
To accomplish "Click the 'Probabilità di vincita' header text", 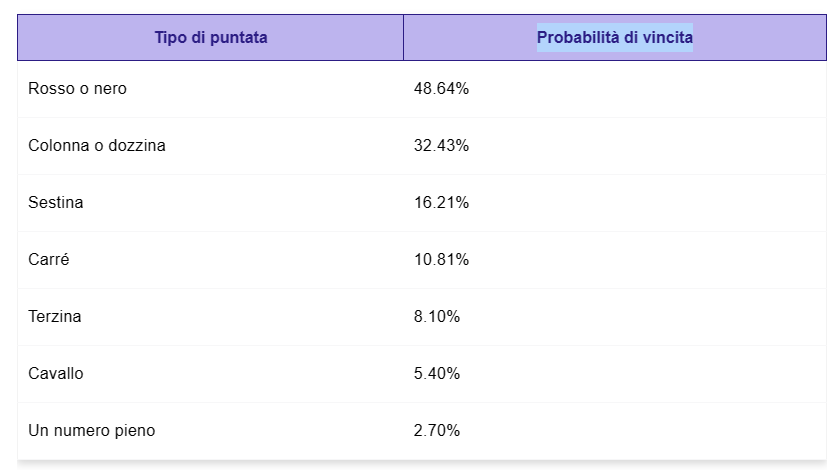I will (614, 37).
